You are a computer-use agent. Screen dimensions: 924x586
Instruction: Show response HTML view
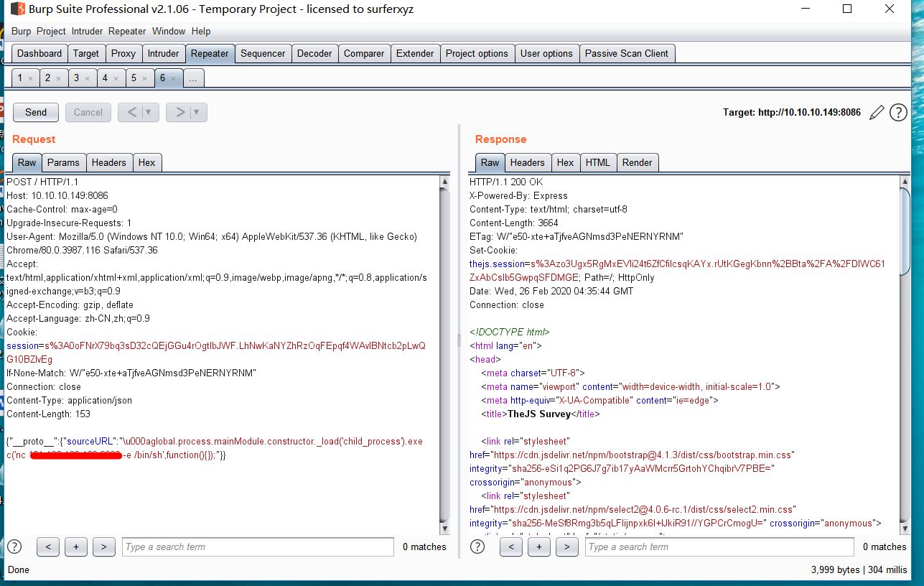coord(597,162)
